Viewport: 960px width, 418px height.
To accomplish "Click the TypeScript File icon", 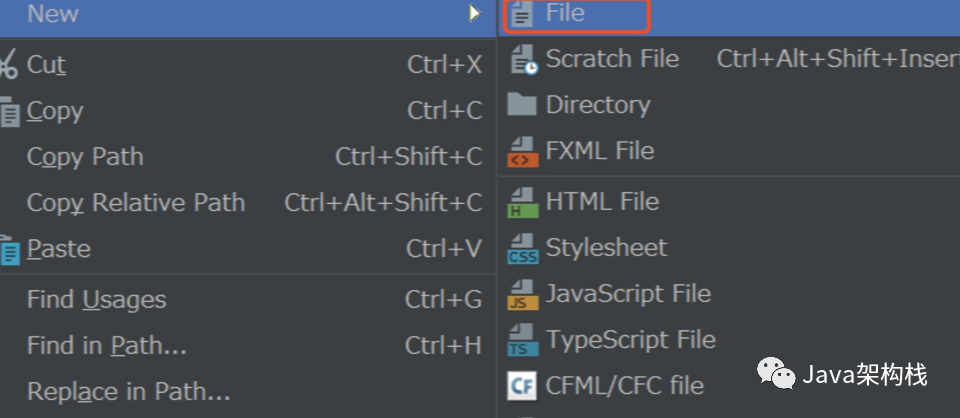I will coord(522,340).
